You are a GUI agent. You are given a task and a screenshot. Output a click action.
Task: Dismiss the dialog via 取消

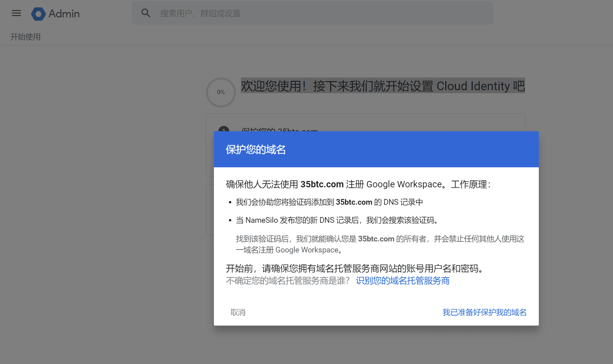point(238,312)
